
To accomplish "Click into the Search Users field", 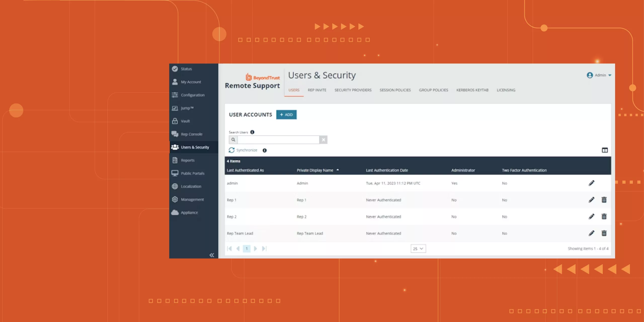I will pos(278,140).
